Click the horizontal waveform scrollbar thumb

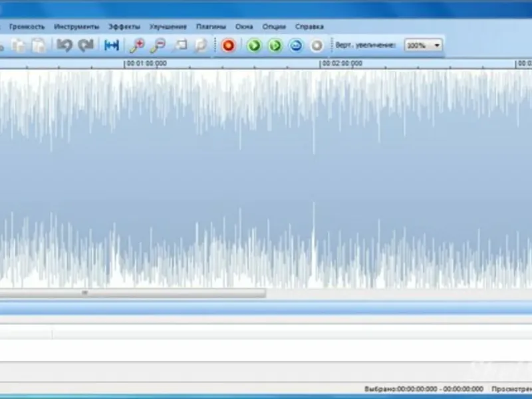[x=132, y=293]
